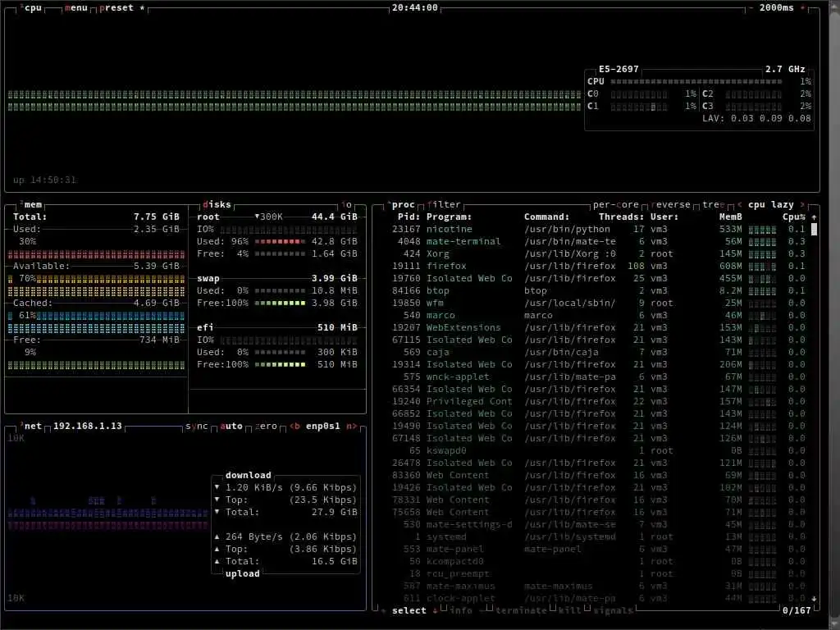Click the root disk used bar

coord(280,242)
